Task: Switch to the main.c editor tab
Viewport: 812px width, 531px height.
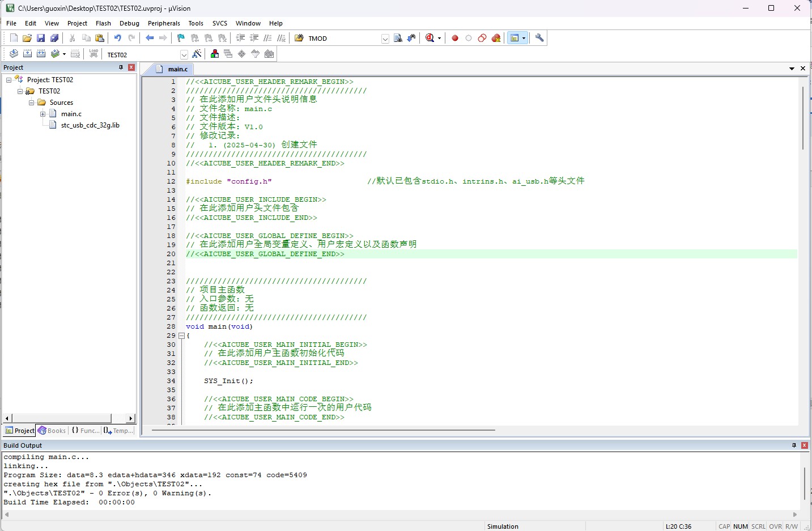Action: 172,69
